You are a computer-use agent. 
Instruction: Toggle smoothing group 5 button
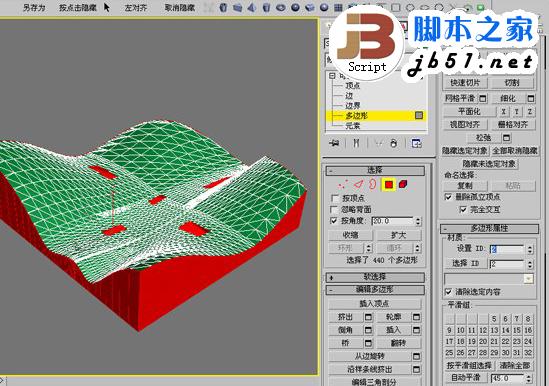click(x=494, y=319)
